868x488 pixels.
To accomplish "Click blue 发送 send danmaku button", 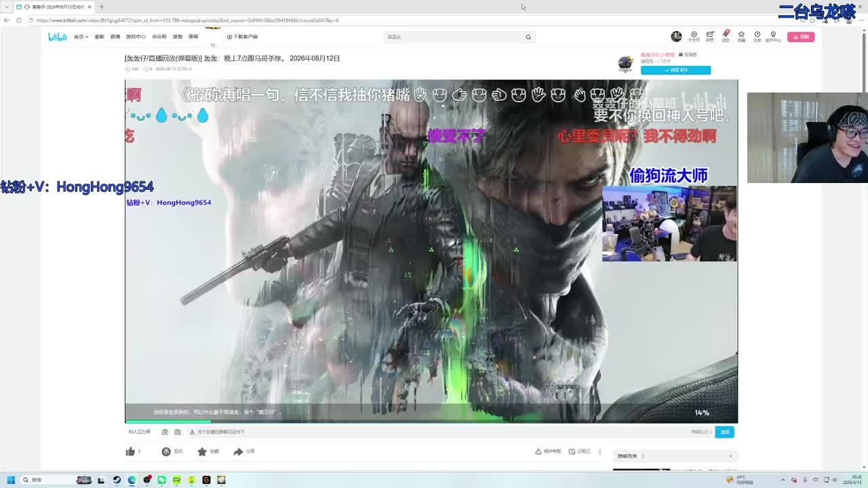I will (x=725, y=432).
